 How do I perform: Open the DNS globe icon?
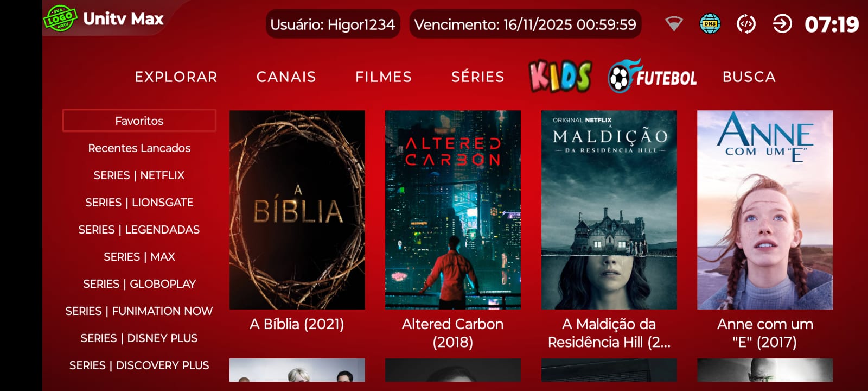point(710,24)
